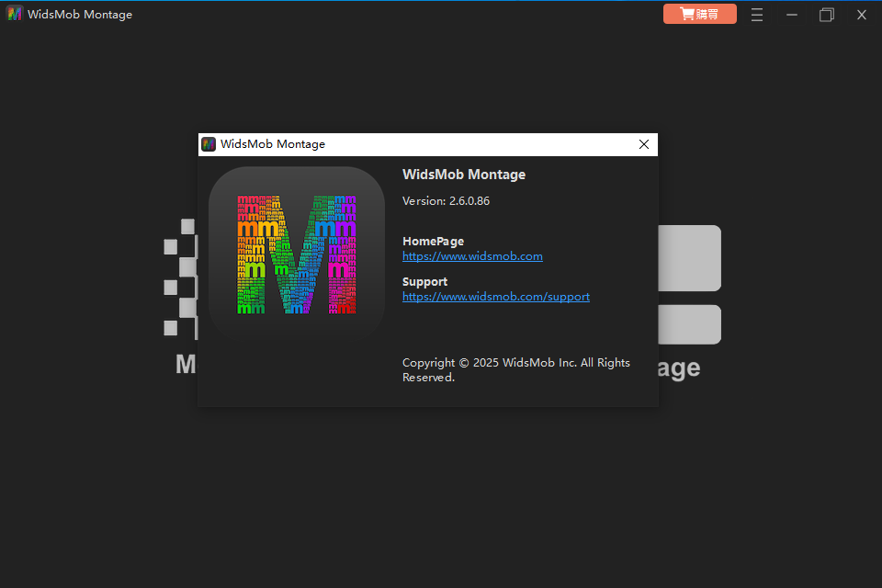
Task: Close the About dialog
Action: click(x=644, y=144)
